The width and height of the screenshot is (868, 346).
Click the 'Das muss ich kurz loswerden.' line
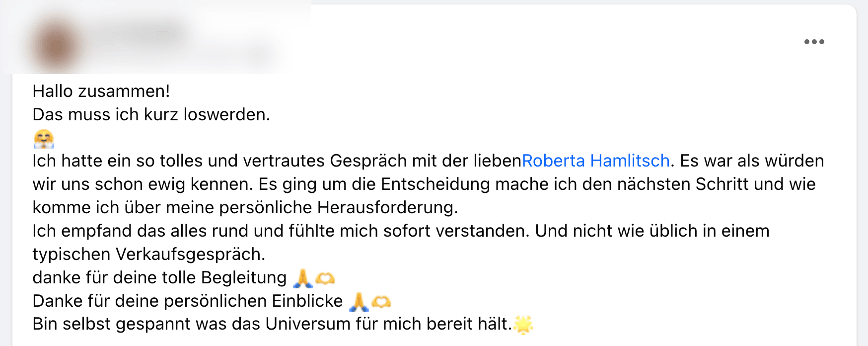point(151,114)
